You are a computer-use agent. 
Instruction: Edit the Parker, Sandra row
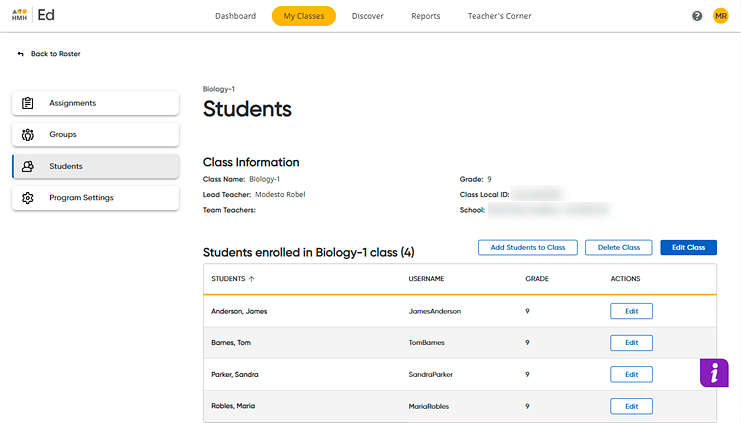click(x=631, y=374)
